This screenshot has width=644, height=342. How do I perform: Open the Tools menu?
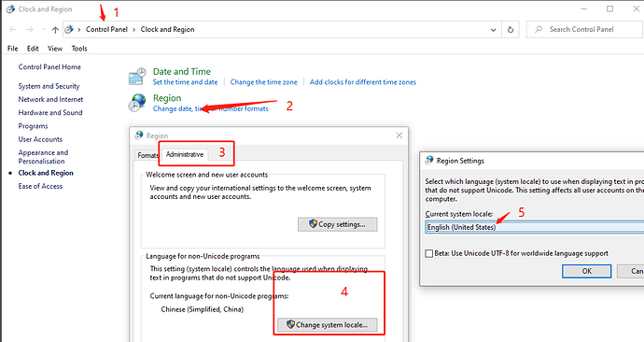tap(79, 49)
